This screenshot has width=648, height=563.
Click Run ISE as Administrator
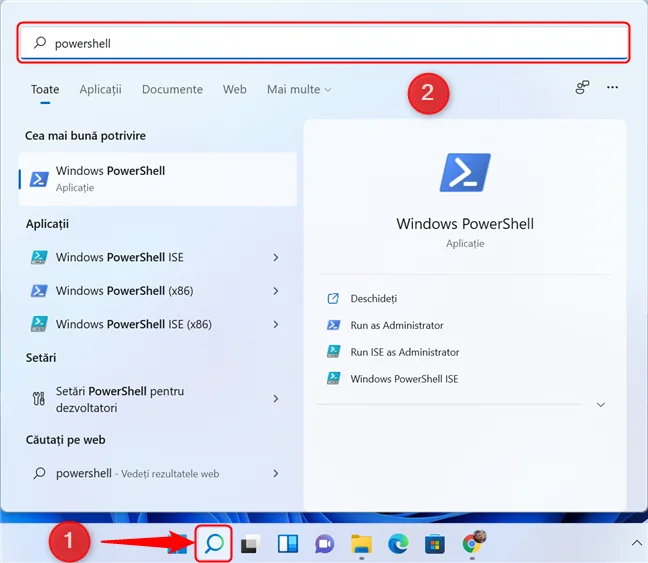pyautogui.click(x=405, y=352)
